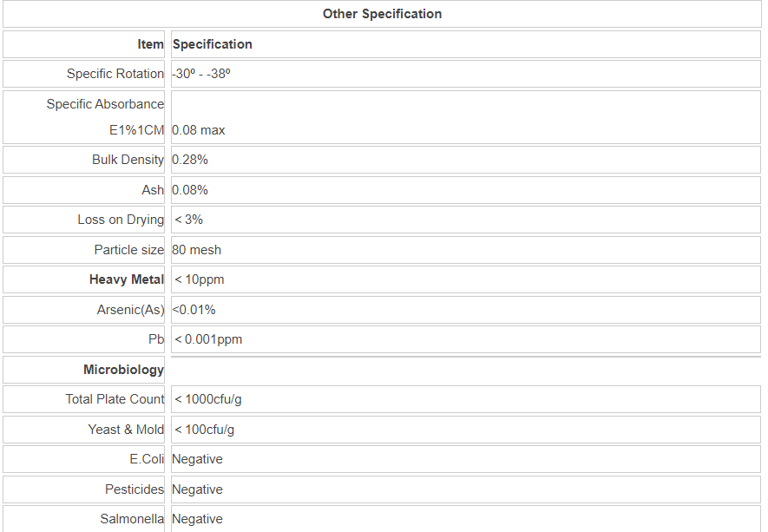Click the Specification column header
Screen dimensions: 768x532
[x=213, y=44]
